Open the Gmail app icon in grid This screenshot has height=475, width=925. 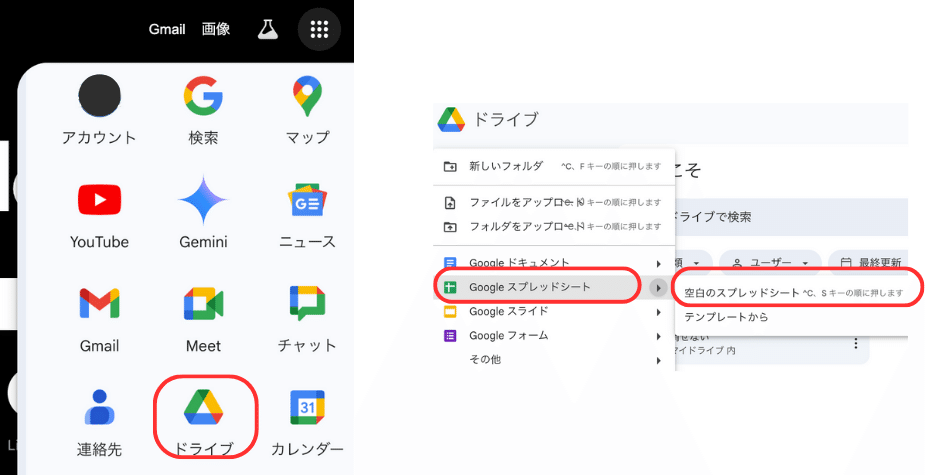(99, 319)
